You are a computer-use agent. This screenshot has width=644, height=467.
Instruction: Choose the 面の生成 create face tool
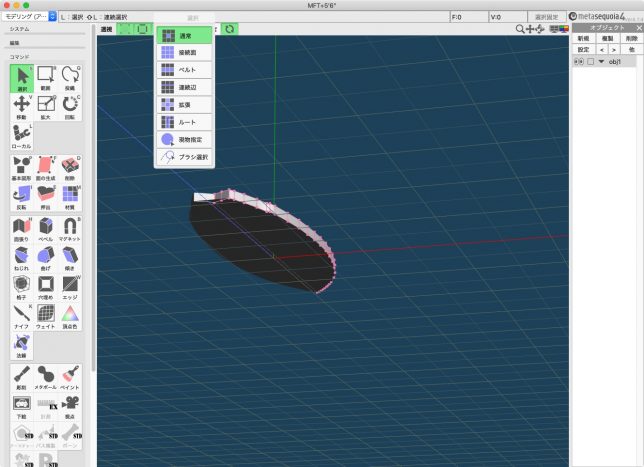46,168
